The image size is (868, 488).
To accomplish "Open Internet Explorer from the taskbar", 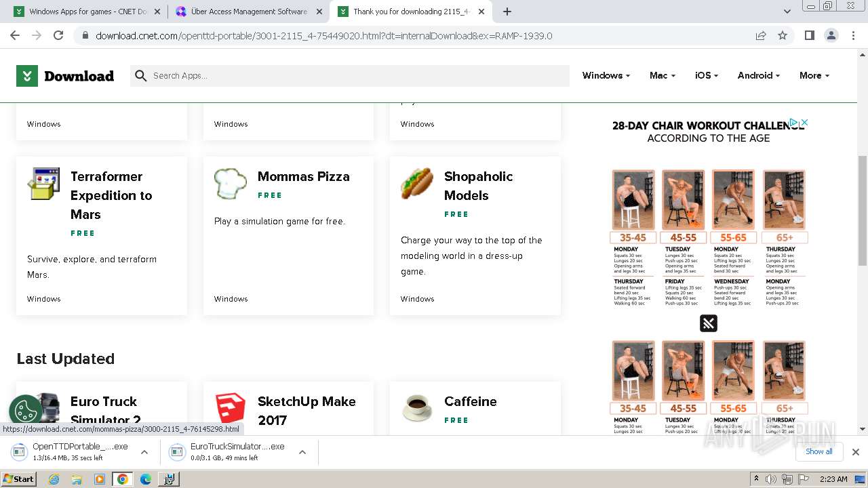I will point(54,479).
